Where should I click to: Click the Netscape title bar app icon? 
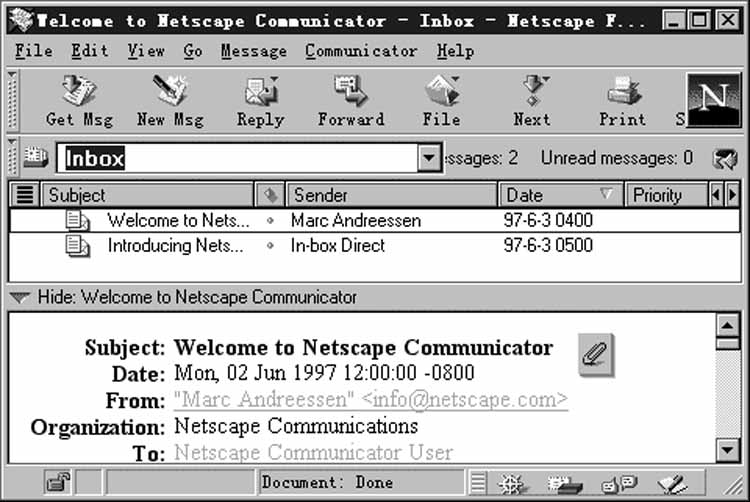click(22, 20)
